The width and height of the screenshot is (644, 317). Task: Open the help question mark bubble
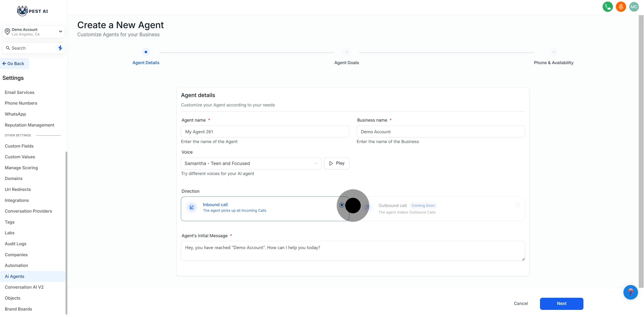[630, 292]
